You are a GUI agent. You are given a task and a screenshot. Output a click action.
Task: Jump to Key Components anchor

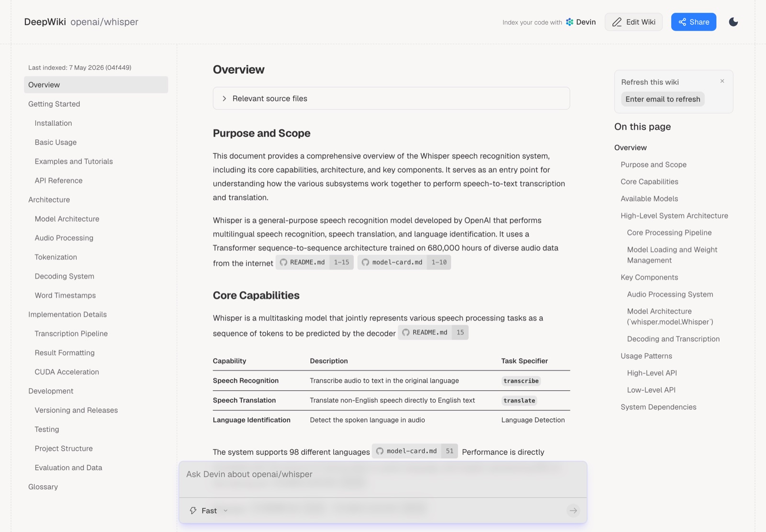pyautogui.click(x=649, y=277)
